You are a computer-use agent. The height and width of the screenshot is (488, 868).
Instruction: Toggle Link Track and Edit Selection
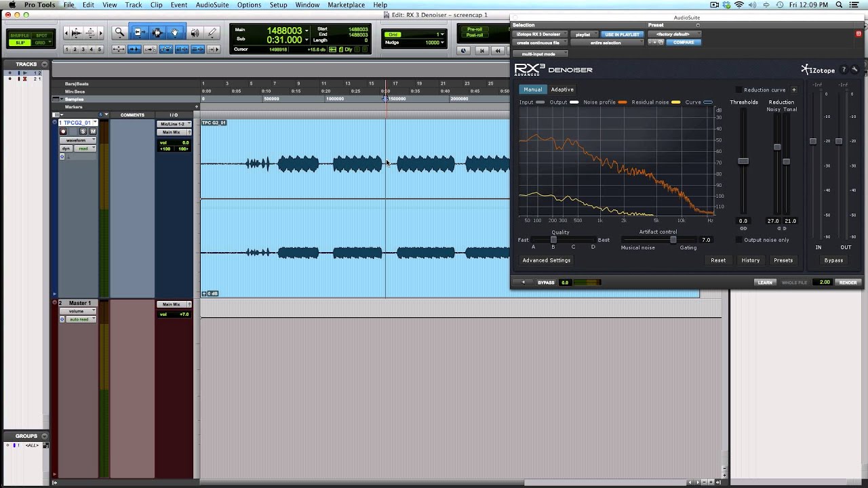[197, 49]
